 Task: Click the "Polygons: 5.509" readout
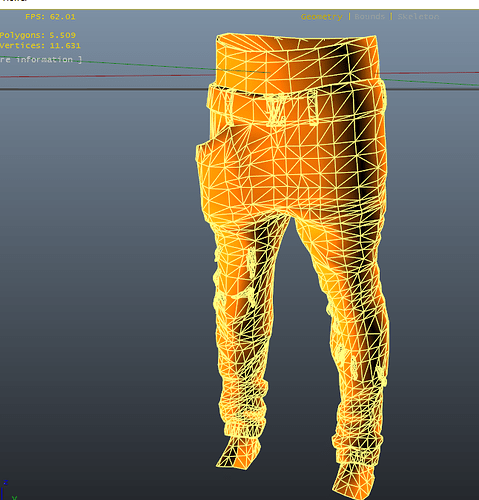(x=38, y=35)
